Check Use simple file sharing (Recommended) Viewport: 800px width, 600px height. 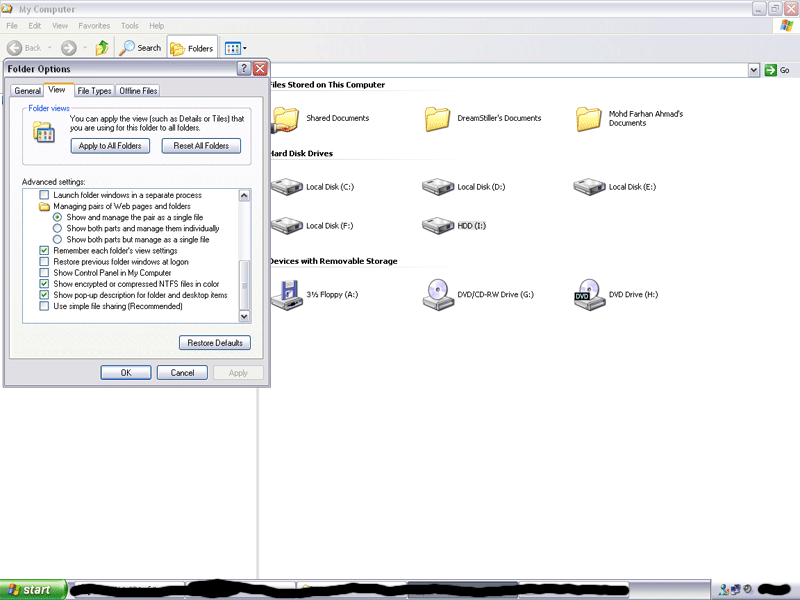point(44,306)
